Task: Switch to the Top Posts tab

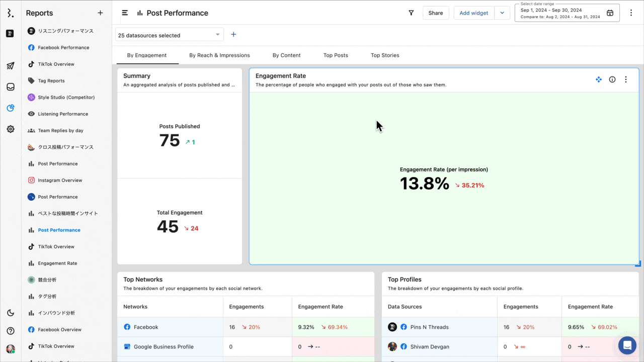Action: click(x=336, y=55)
